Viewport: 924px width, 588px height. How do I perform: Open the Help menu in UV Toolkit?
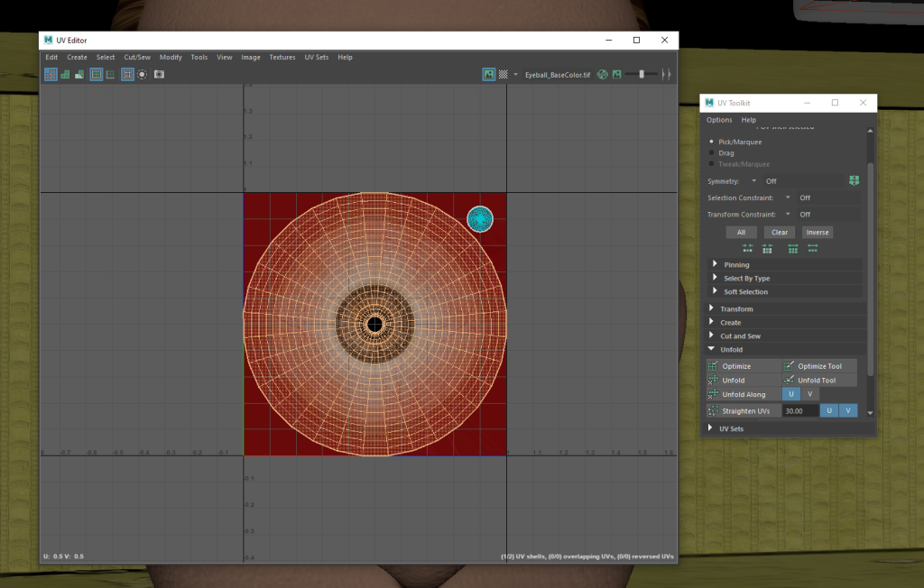click(x=749, y=120)
